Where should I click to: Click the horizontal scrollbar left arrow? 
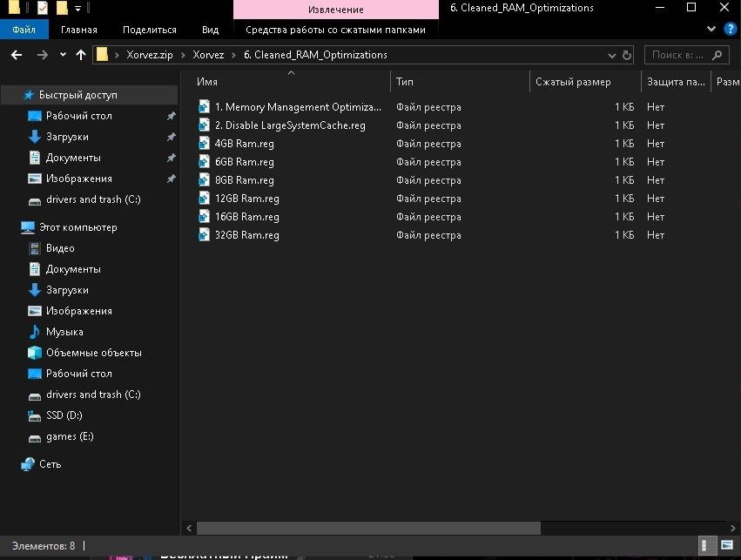189,528
